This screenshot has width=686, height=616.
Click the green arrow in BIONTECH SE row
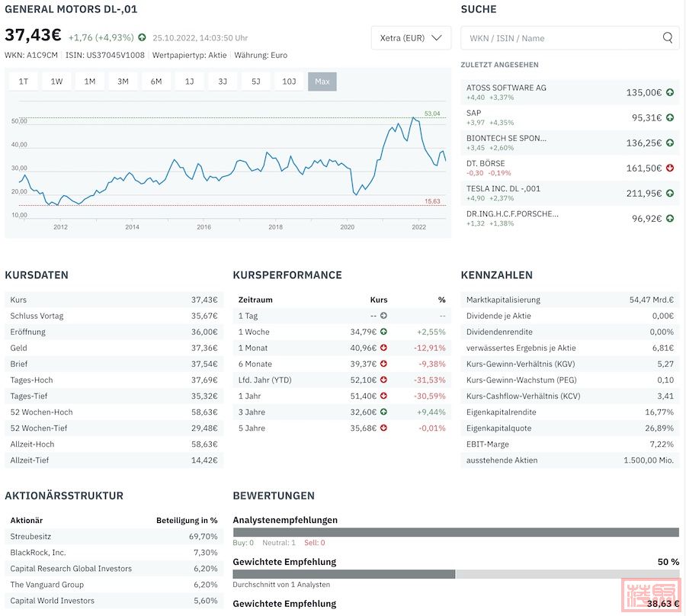tap(670, 143)
